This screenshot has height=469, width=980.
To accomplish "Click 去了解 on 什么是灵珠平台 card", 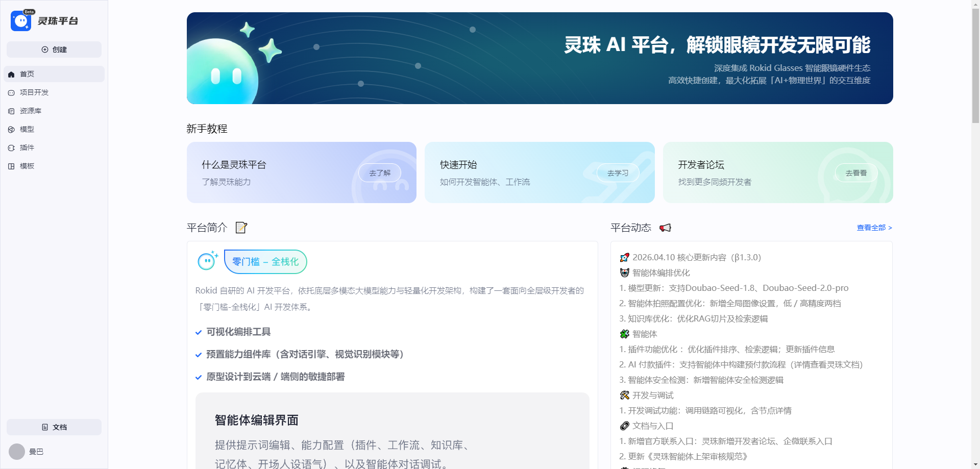I will 380,173.
